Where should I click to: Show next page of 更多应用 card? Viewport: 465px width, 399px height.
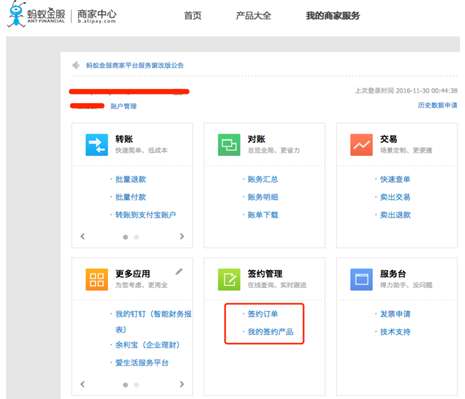(x=182, y=384)
